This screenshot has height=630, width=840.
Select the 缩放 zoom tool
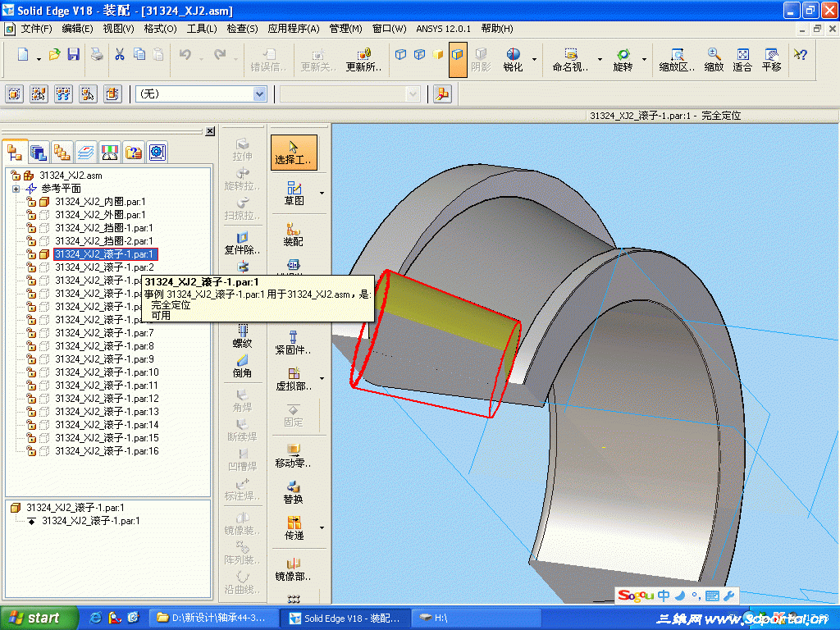tap(714, 60)
